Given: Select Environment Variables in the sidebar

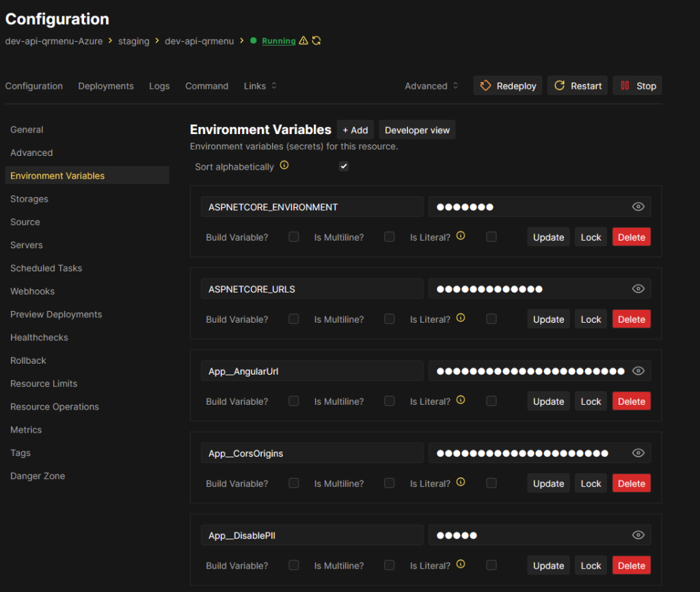Looking at the screenshot, I should click(87, 176).
